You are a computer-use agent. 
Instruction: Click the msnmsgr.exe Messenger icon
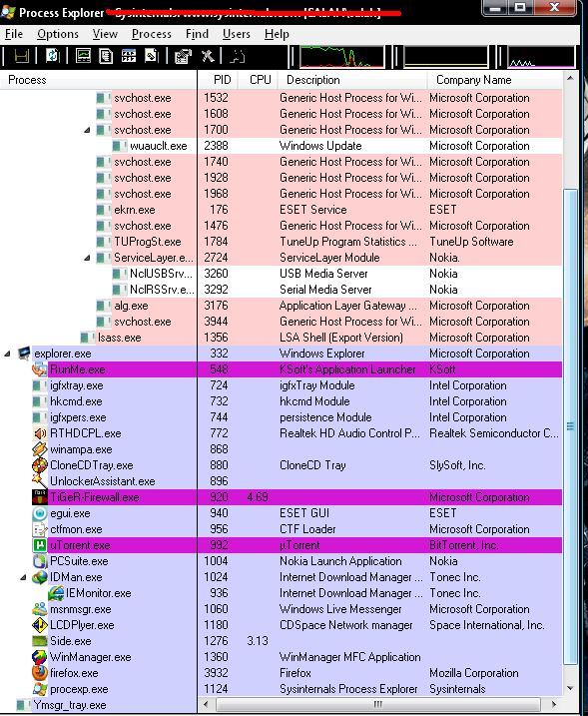click(40, 609)
